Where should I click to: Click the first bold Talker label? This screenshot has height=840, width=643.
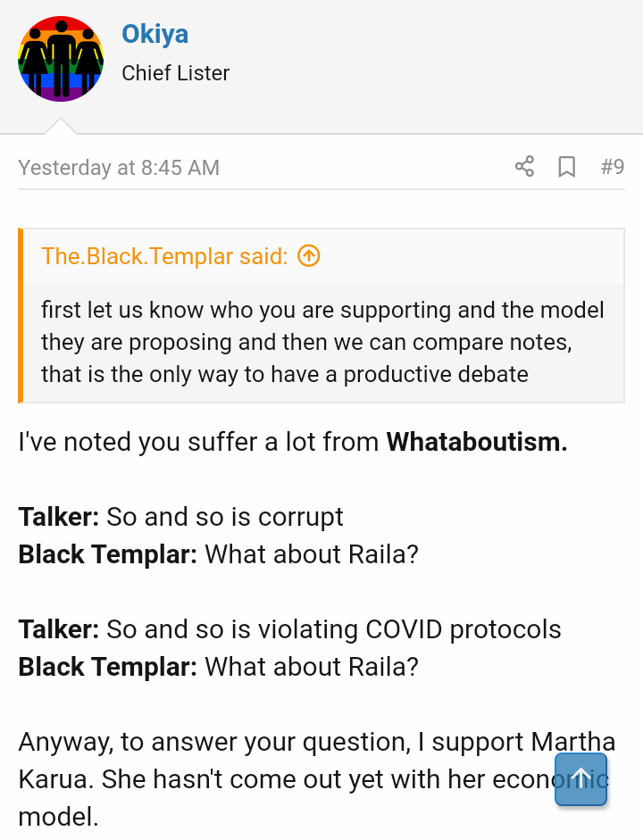tap(59, 517)
